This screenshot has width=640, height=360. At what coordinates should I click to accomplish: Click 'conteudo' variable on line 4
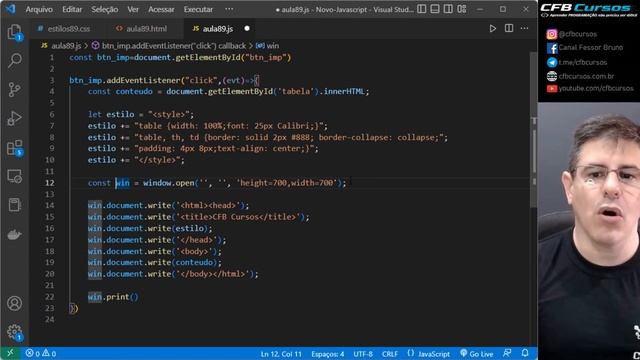134,91
